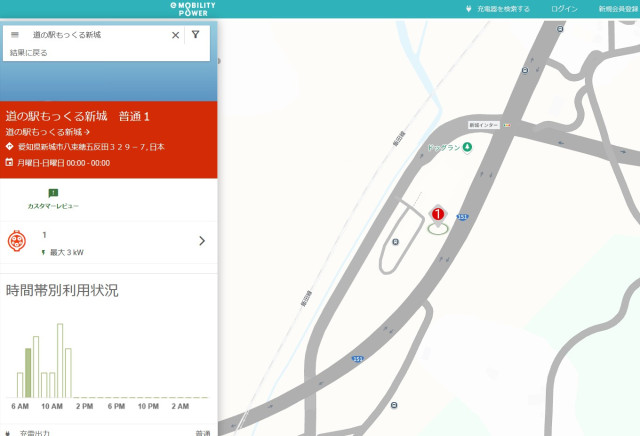Click the bus stop icon at map bottom
The image size is (640, 436).
394,405
